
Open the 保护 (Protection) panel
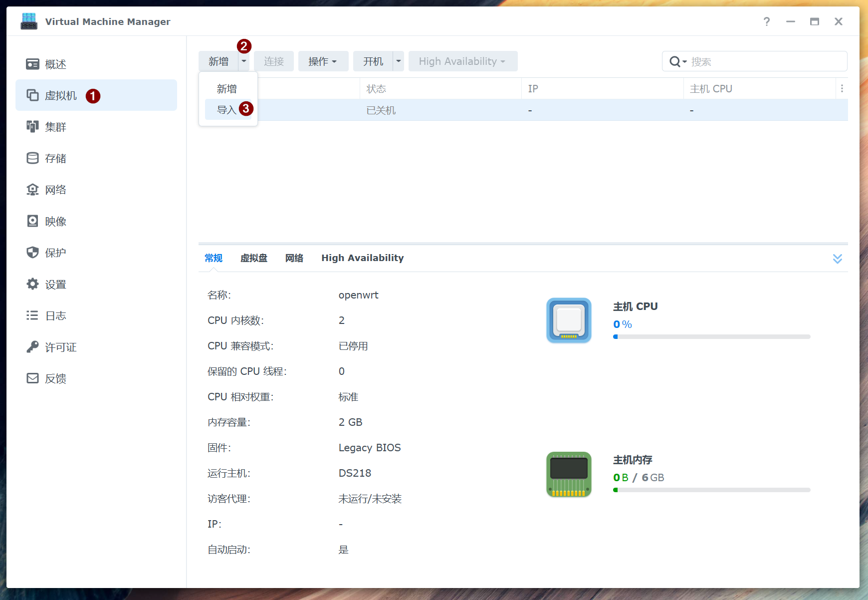tap(54, 252)
